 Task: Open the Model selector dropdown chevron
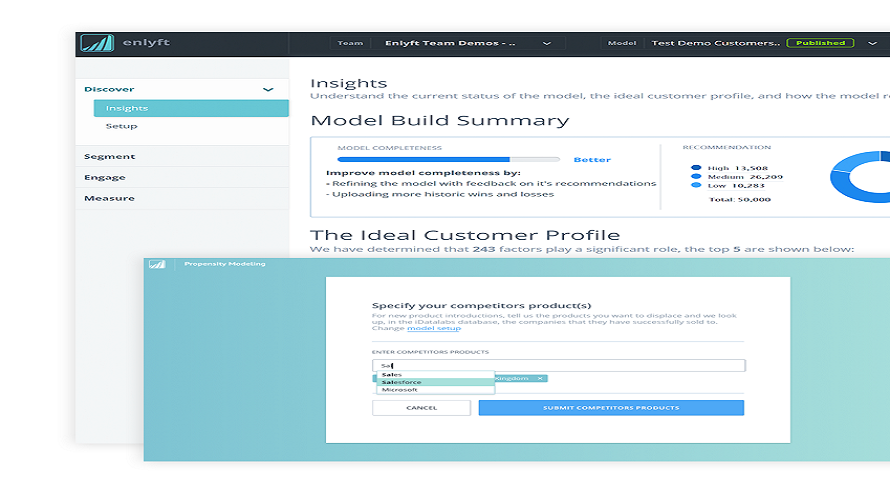pos(870,43)
